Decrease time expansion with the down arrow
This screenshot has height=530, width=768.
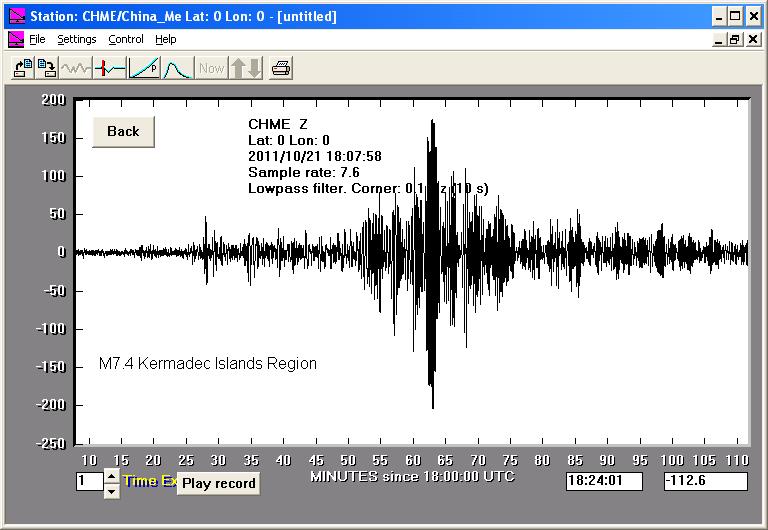coord(111,490)
